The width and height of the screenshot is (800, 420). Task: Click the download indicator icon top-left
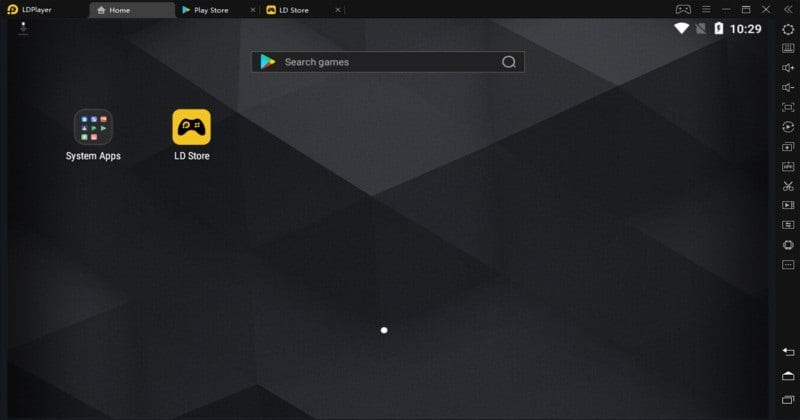coord(23,28)
